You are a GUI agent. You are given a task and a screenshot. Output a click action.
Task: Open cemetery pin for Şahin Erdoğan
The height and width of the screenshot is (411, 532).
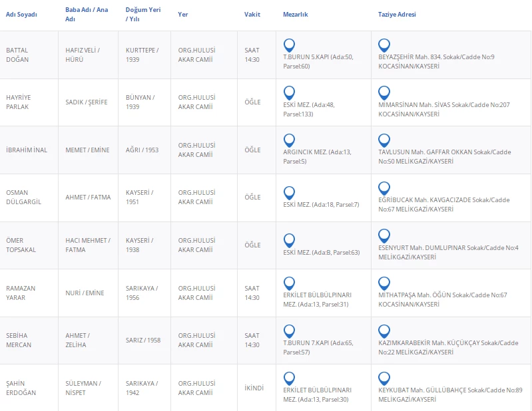pyautogui.click(x=289, y=378)
